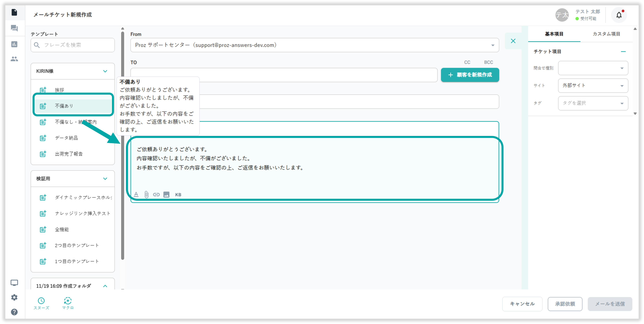Open the settings gear in sidebar
The image size is (644, 324).
pyautogui.click(x=14, y=297)
